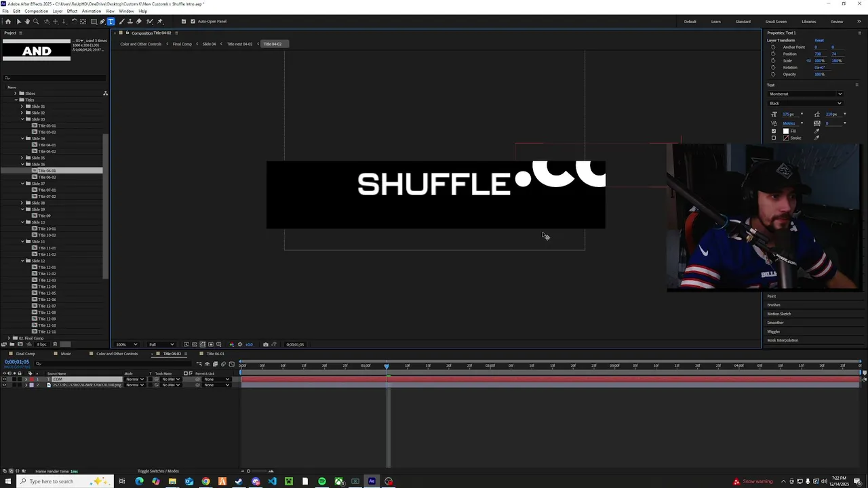The image size is (868, 488).
Task: Open the resolution Full dropdown
Action: pos(161,344)
